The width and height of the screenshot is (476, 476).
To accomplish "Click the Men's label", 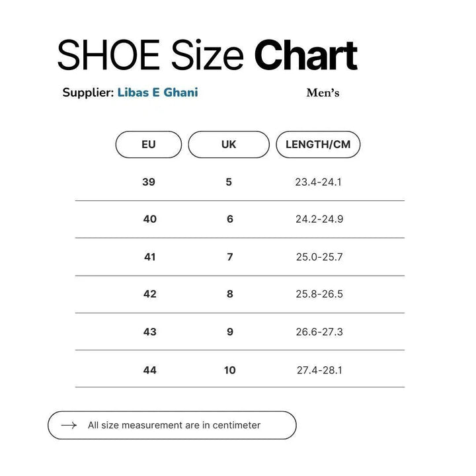I will pos(323,93).
